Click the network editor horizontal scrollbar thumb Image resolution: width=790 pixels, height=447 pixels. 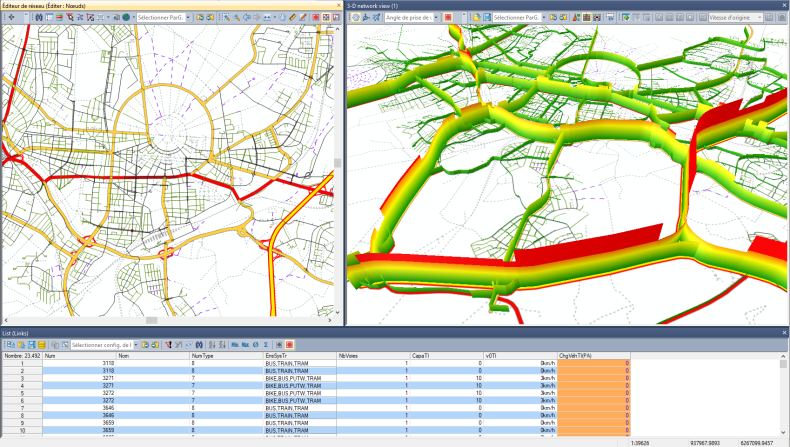click(151, 320)
